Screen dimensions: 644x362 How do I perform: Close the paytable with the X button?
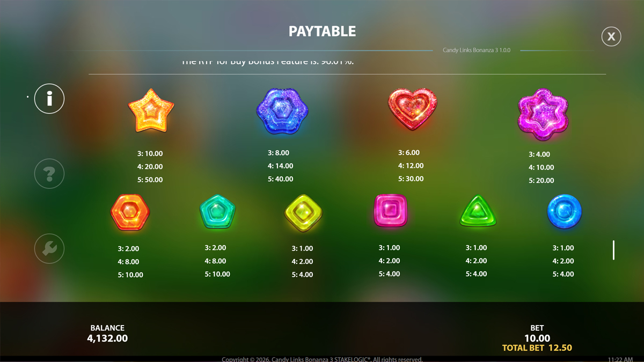pyautogui.click(x=611, y=36)
